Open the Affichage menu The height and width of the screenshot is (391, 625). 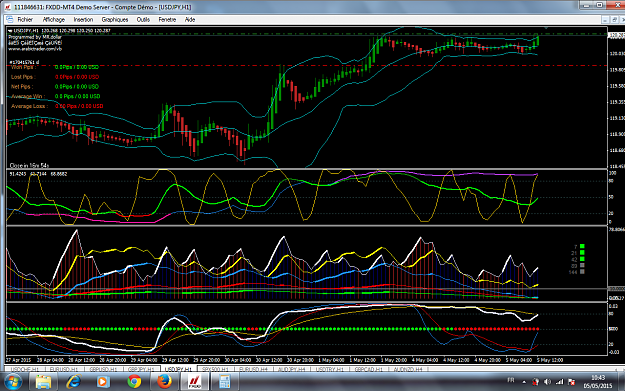[54, 20]
